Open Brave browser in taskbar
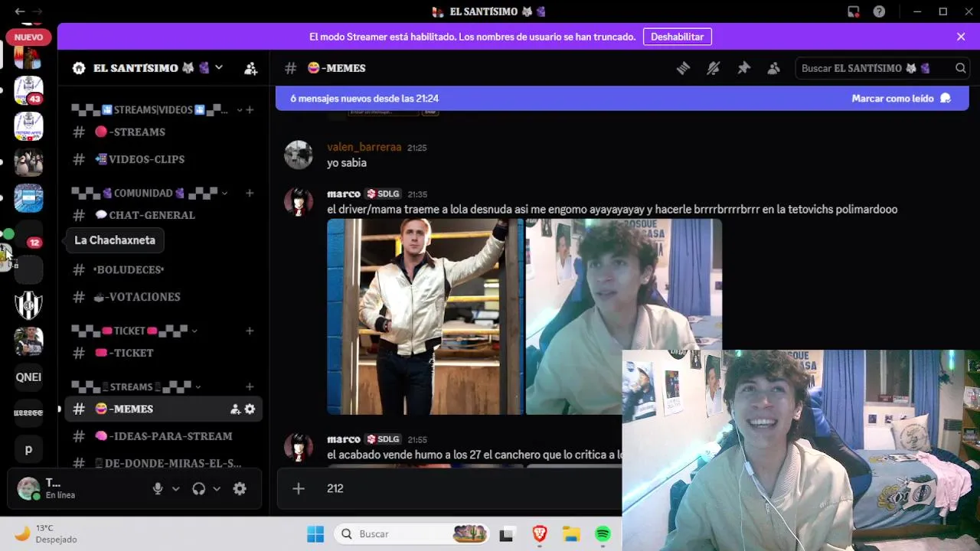This screenshot has width=980, height=551. 540,534
